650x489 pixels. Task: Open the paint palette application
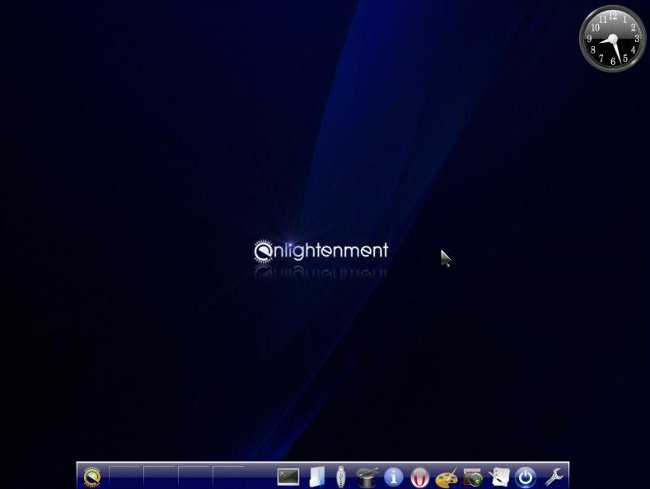pos(446,477)
